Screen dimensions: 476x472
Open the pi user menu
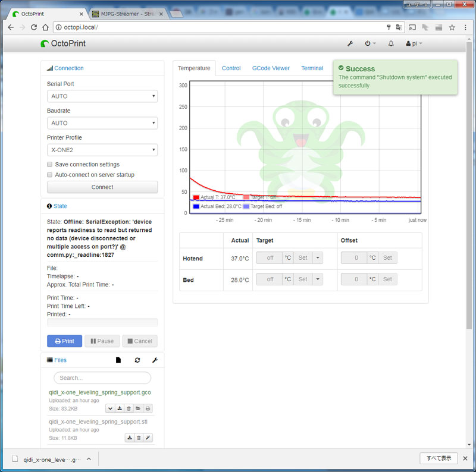(x=414, y=43)
